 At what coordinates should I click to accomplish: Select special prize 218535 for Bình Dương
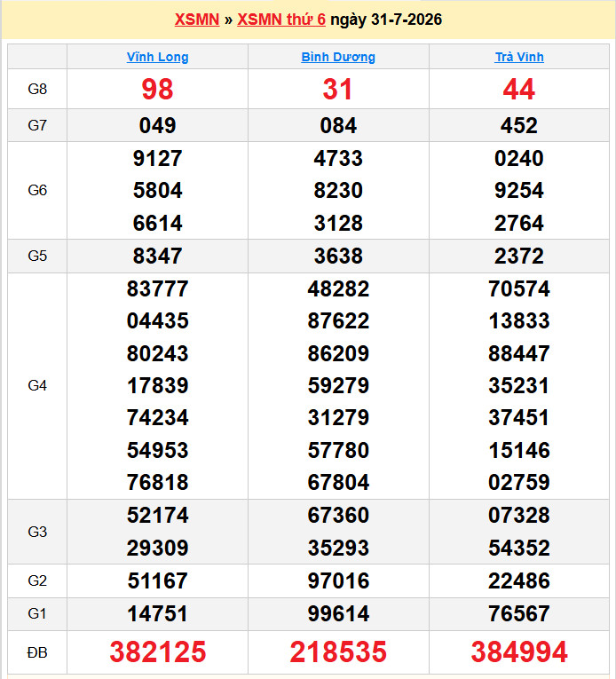(x=338, y=652)
